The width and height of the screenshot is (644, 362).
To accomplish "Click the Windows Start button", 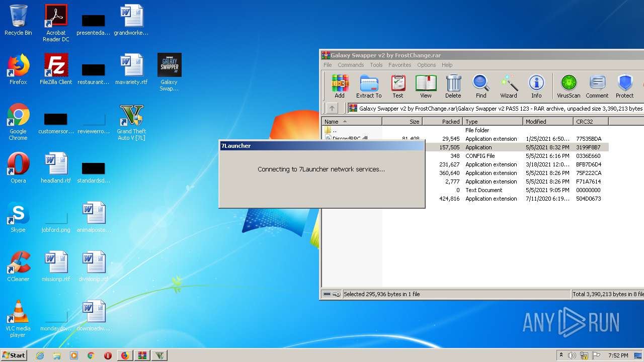I will 14,355.
